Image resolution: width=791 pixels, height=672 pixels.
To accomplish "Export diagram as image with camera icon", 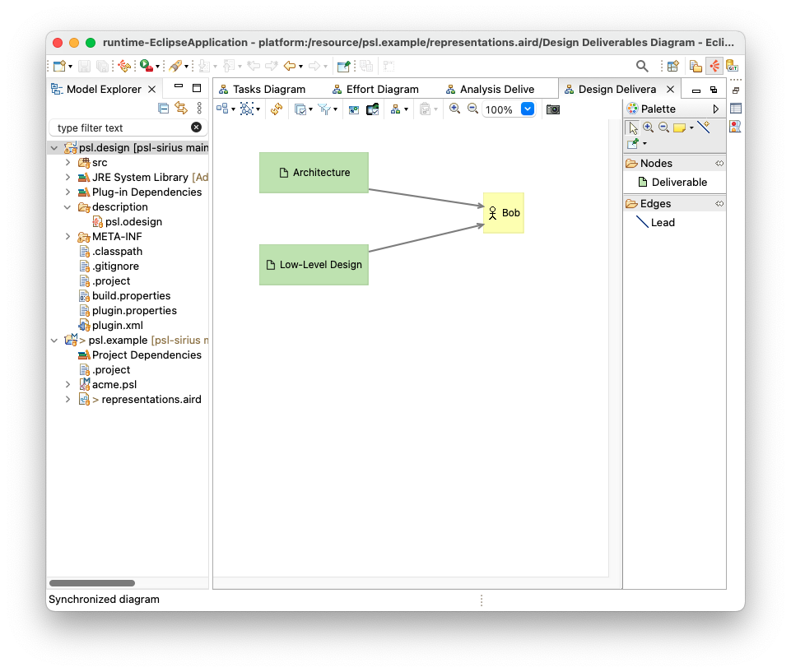I will coord(553,109).
